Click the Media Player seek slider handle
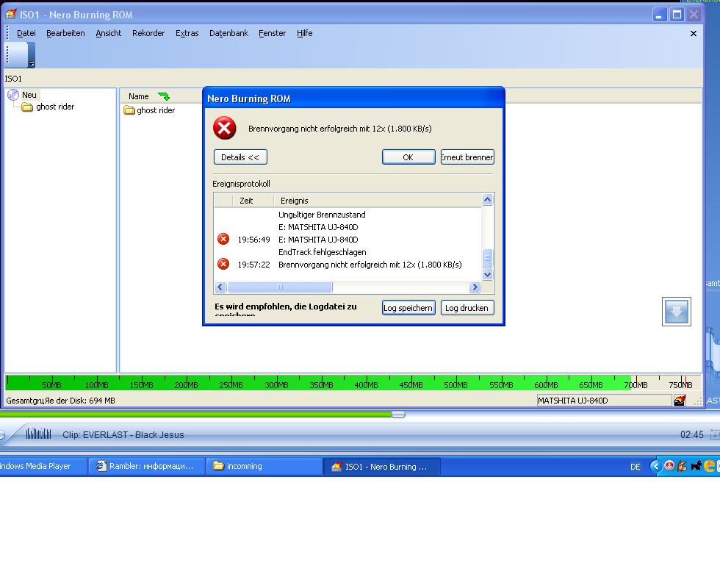 coord(398,415)
